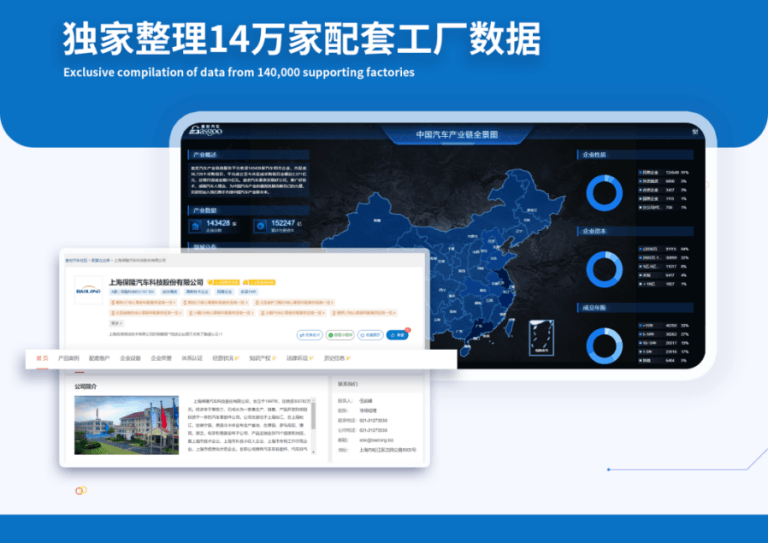The width and height of the screenshot is (768, 543).
Task: Click the star-icon outlined button
Action: (x=370, y=335)
